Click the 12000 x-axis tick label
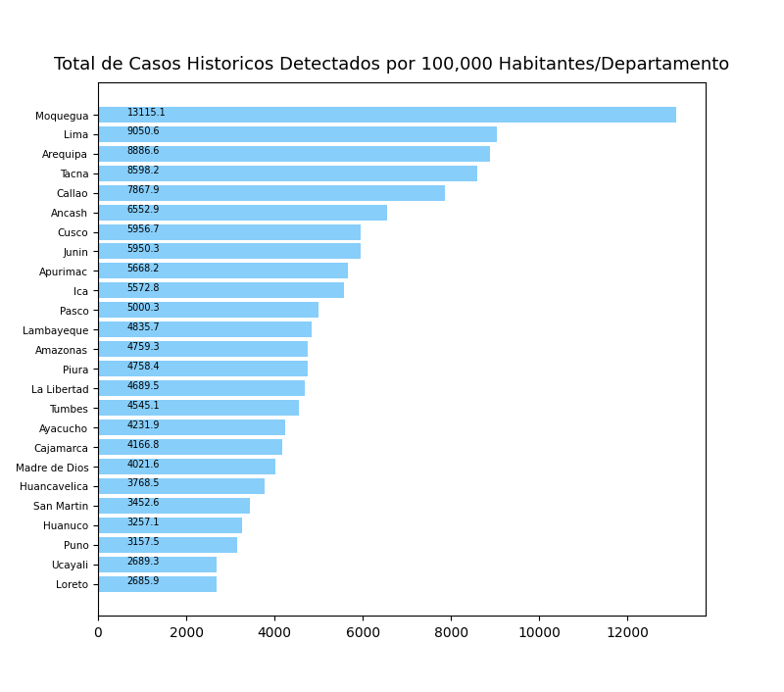The width and height of the screenshot is (784, 692). 627,633
